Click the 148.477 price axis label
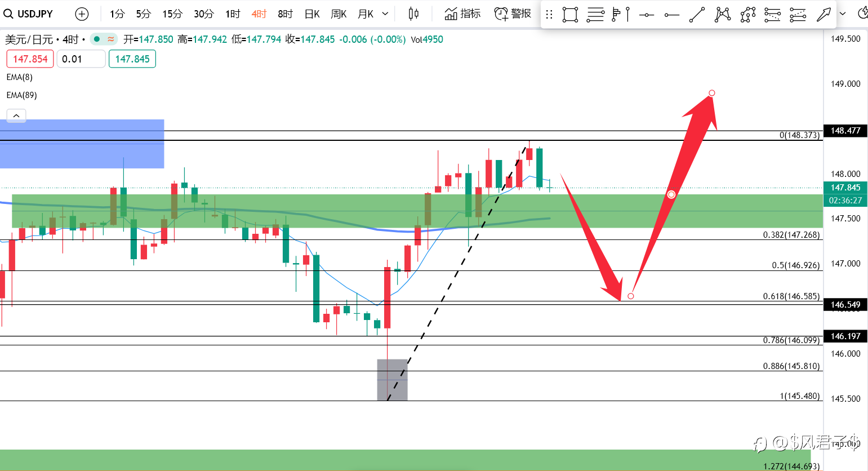The height and width of the screenshot is (471, 868). [845, 131]
